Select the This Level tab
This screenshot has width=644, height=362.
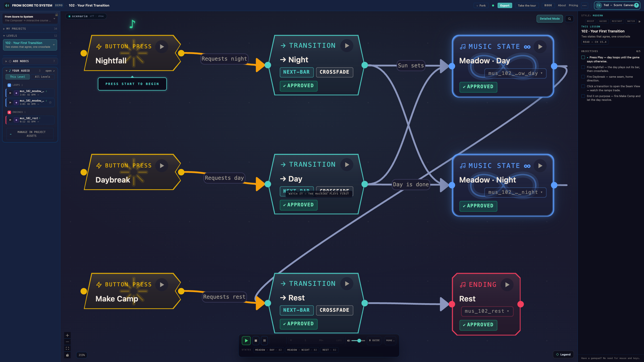pos(18,77)
